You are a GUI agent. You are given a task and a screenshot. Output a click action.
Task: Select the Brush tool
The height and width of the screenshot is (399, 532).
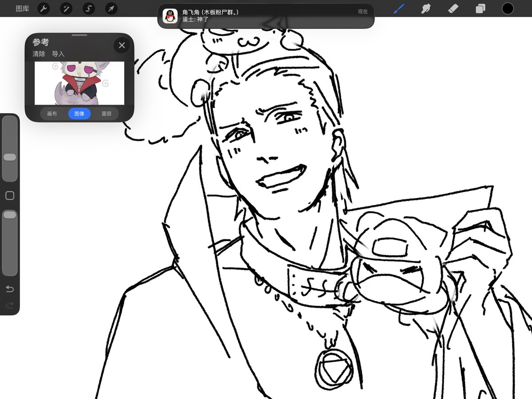399,8
